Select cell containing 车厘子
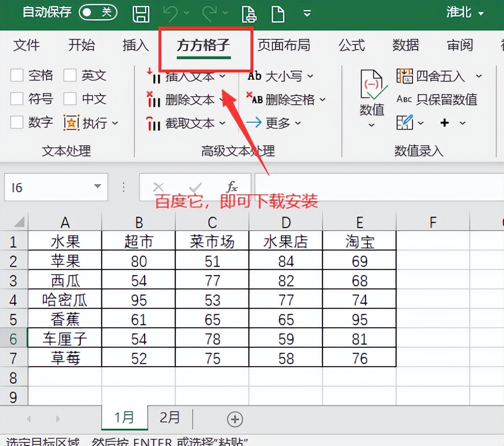The height and width of the screenshot is (446, 504). tap(65, 339)
